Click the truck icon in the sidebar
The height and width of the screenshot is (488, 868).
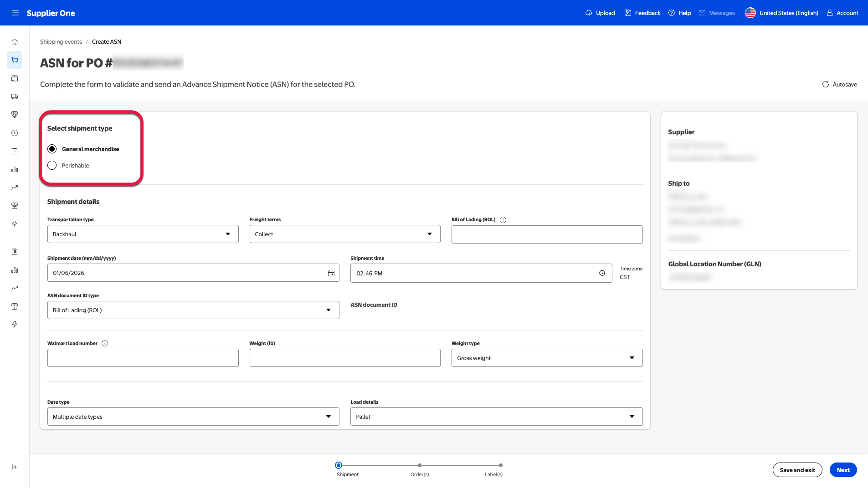point(15,97)
